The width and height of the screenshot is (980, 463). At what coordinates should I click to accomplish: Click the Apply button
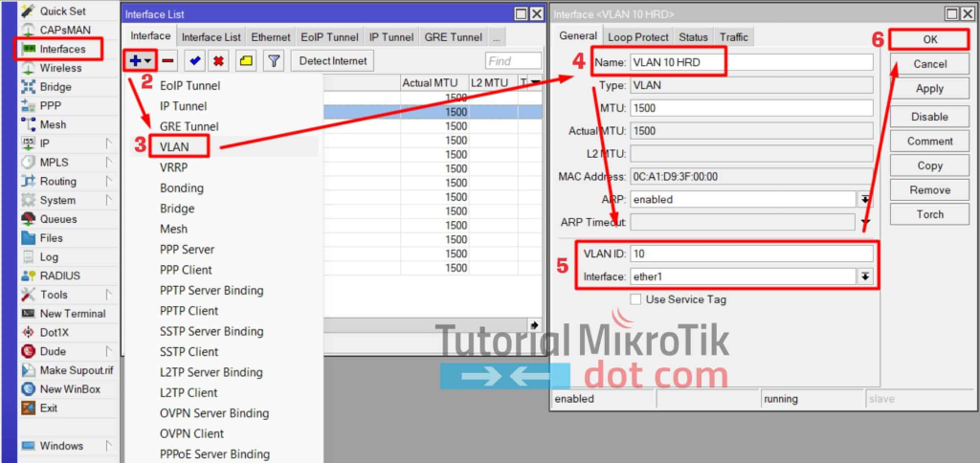(930, 89)
